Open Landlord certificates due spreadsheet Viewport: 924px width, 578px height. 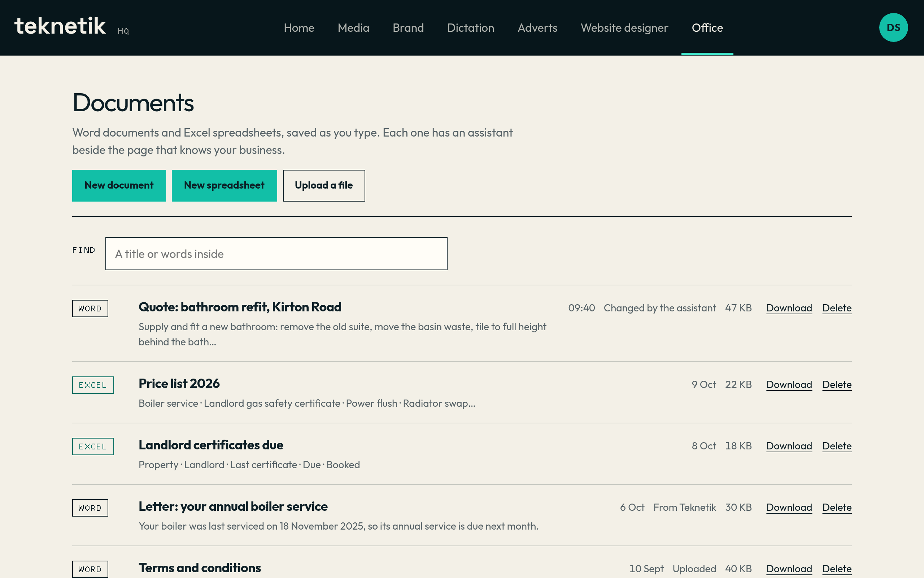click(x=211, y=445)
